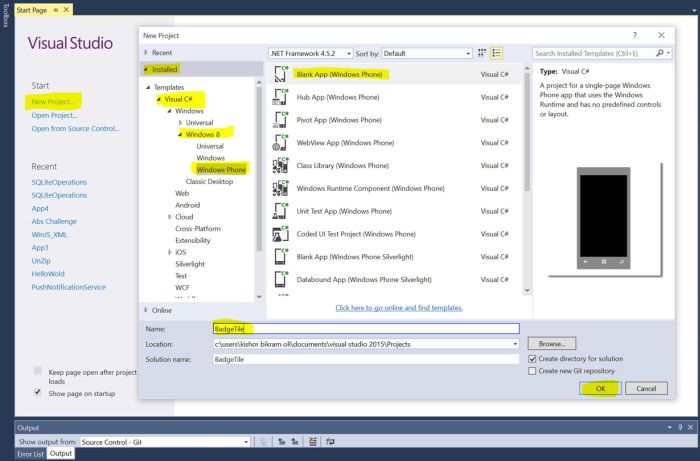Toggle Keep page open after project loads
700x461 pixels.
(38, 370)
